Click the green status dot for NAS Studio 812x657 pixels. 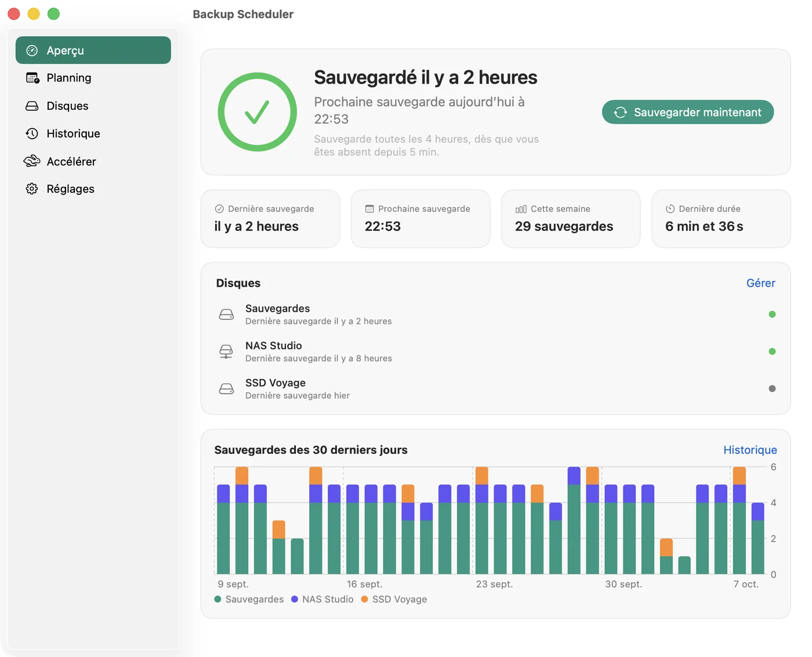coord(772,352)
